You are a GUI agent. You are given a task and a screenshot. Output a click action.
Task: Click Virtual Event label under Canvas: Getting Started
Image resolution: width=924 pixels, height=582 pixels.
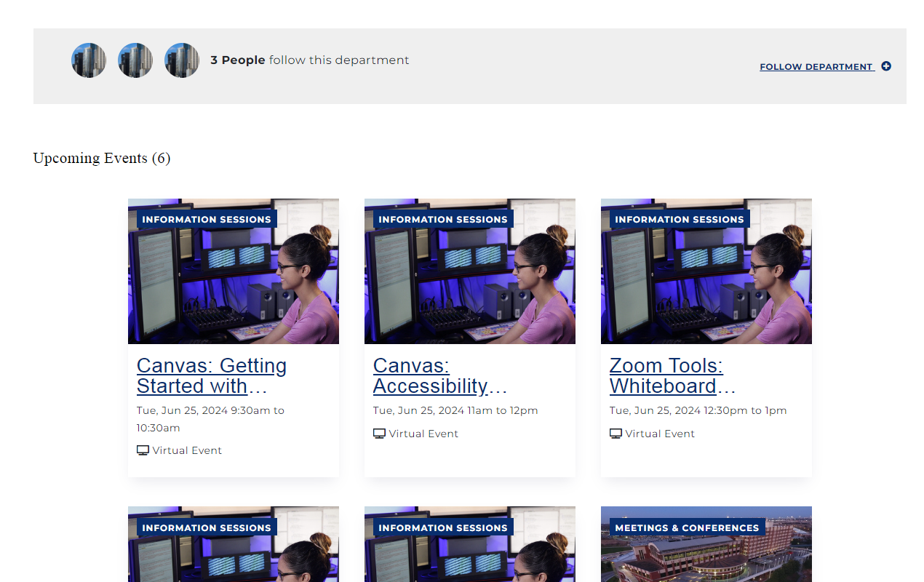point(187,450)
